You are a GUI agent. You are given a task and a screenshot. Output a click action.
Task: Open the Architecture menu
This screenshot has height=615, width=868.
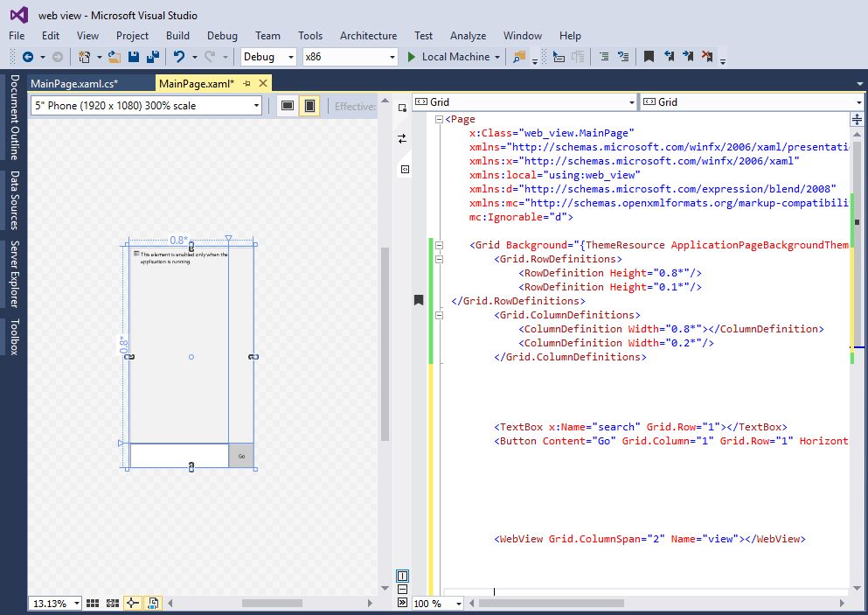[368, 36]
